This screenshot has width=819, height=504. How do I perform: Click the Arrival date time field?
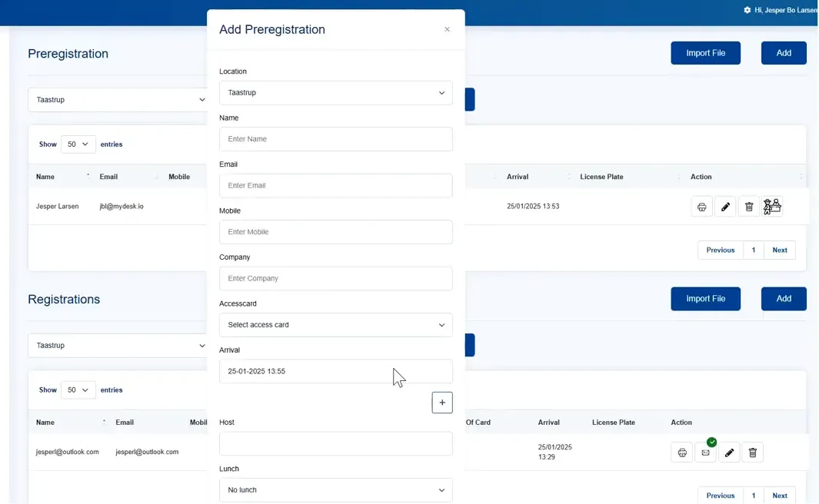[x=336, y=372]
